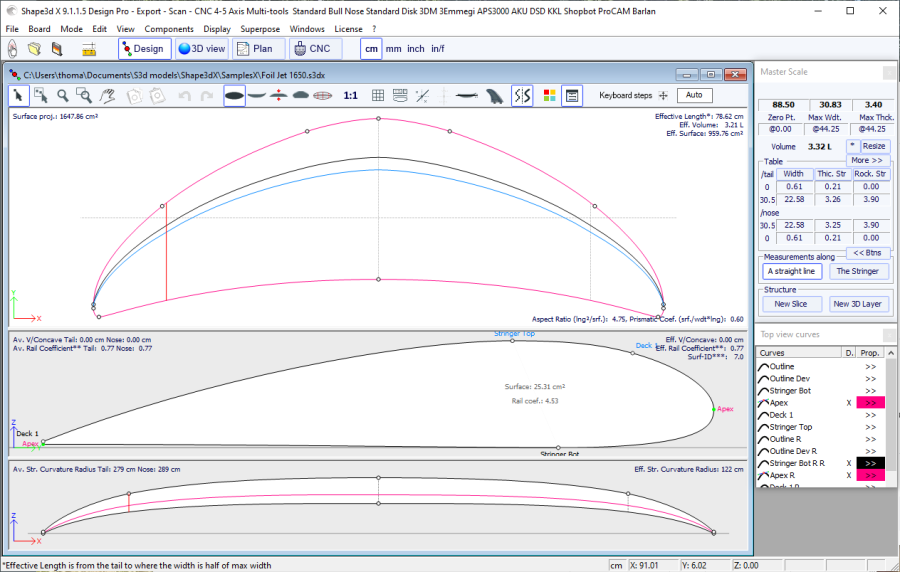Choose the hand pan tool

[108, 96]
